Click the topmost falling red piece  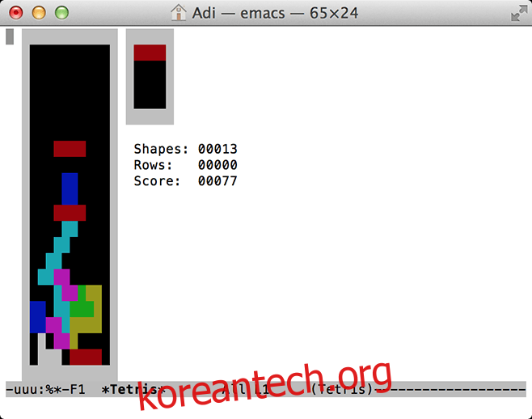point(70,149)
